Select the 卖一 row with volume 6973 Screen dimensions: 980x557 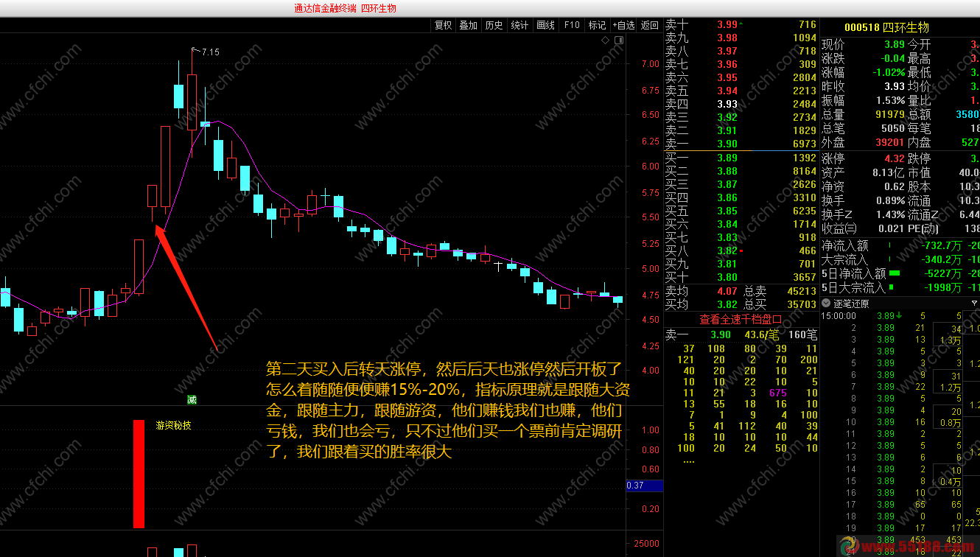click(x=741, y=144)
